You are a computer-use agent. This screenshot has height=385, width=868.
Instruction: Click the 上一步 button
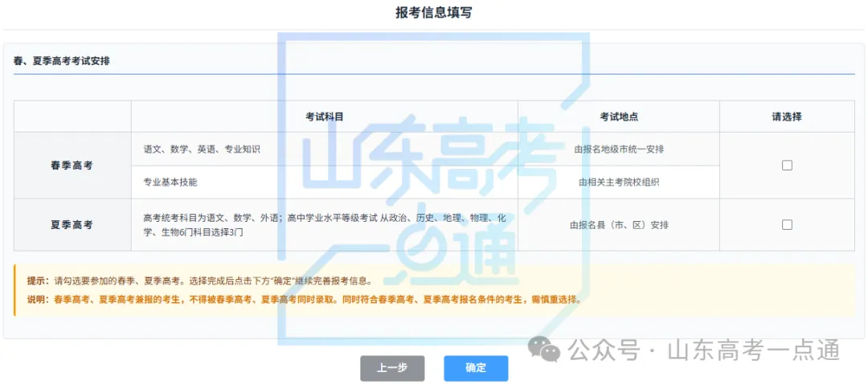(392, 368)
